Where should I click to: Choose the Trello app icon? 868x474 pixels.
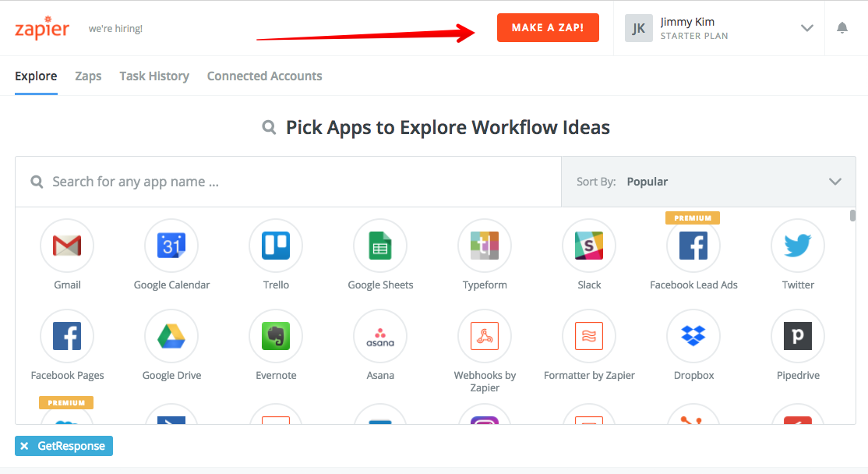[x=276, y=246]
